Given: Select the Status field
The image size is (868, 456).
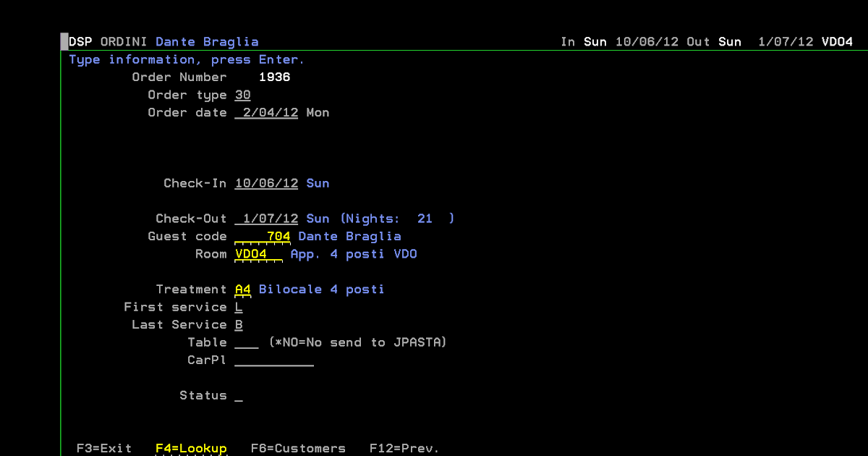Looking at the screenshot, I should 238,395.
